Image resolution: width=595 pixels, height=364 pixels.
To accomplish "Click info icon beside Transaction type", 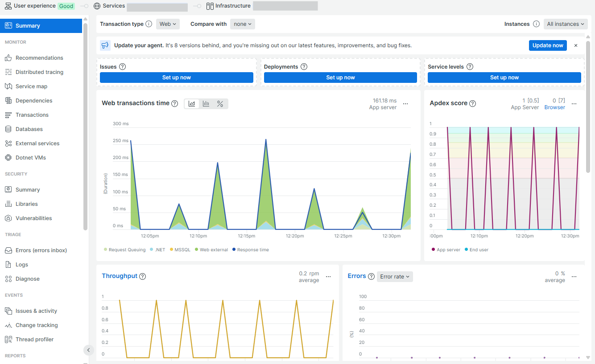I will click(x=149, y=24).
